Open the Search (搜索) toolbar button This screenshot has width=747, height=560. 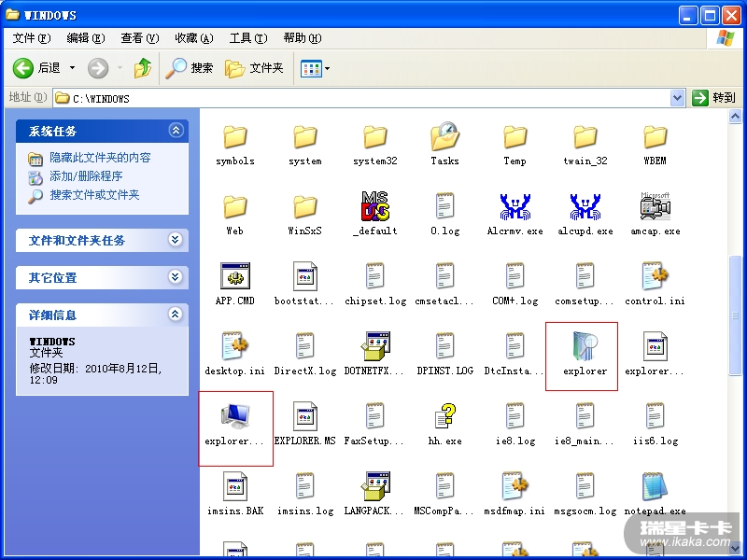click(x=190, y=68)
